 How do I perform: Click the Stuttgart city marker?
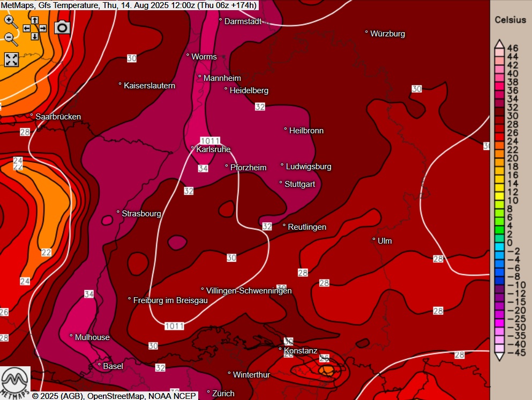[281, 183]
